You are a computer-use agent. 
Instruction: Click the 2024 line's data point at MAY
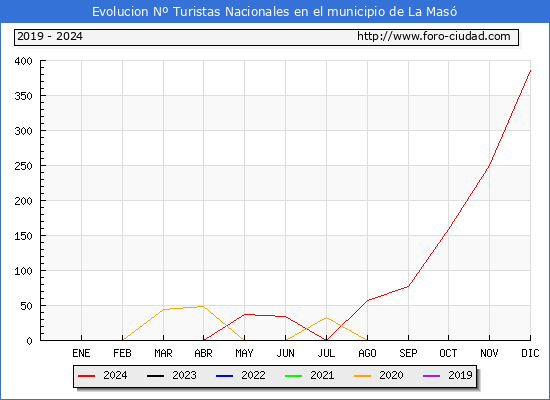coord(244,314)
